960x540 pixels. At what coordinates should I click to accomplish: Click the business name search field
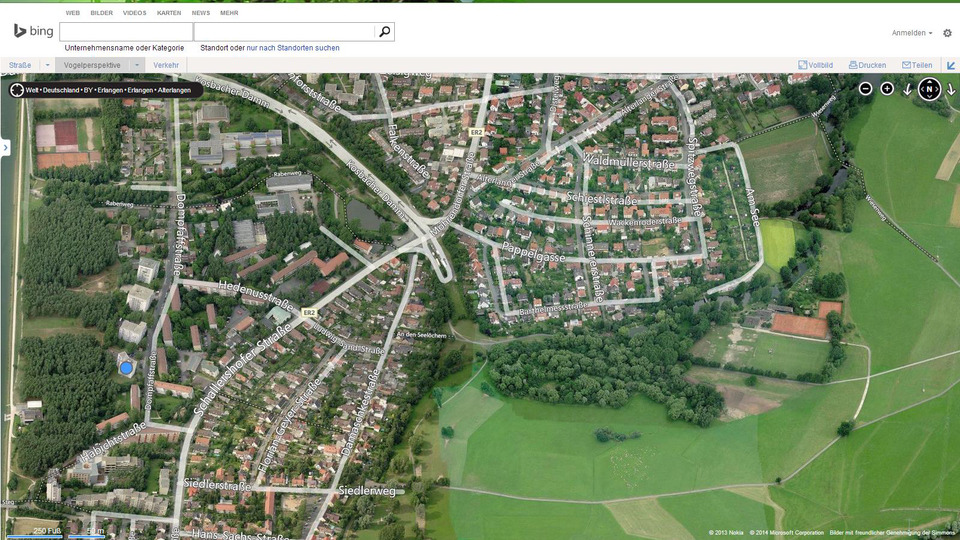click(126, 32)
